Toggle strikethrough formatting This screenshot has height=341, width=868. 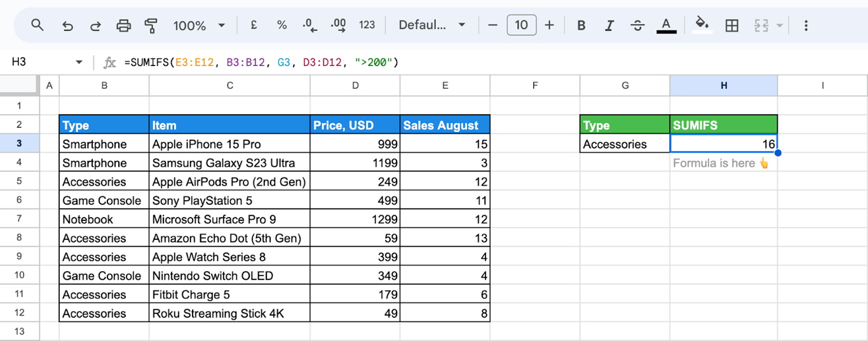[x=637, y=25]
